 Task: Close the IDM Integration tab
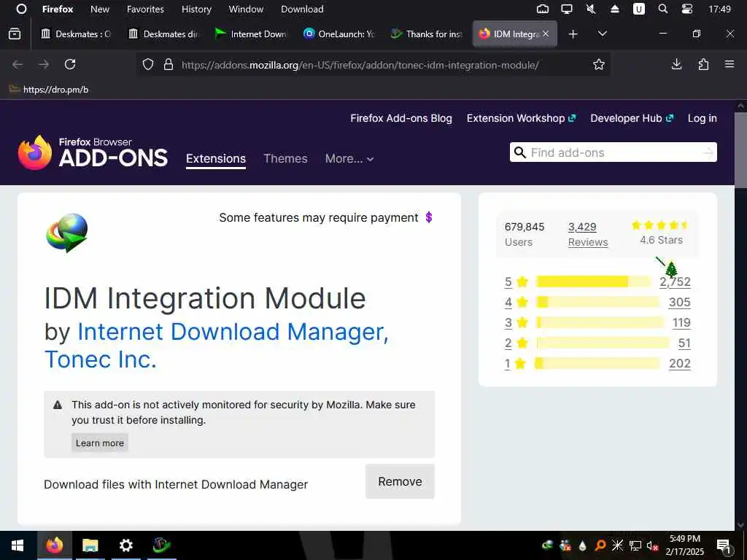pos(546,34)
